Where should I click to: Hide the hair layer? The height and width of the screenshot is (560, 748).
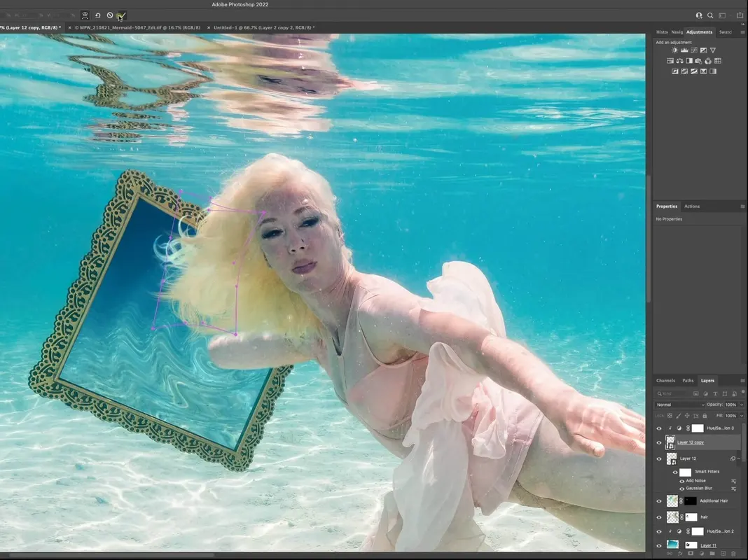pyautogui.click(x=659, y=517)
